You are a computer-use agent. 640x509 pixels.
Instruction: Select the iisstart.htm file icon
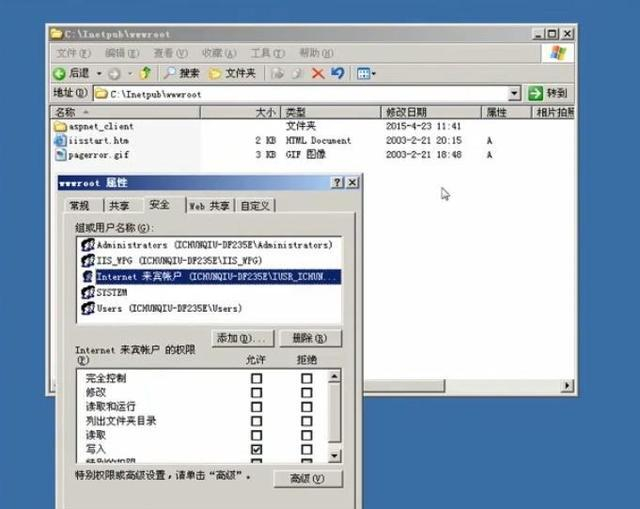pyautogui.click(x=60, y=140)
